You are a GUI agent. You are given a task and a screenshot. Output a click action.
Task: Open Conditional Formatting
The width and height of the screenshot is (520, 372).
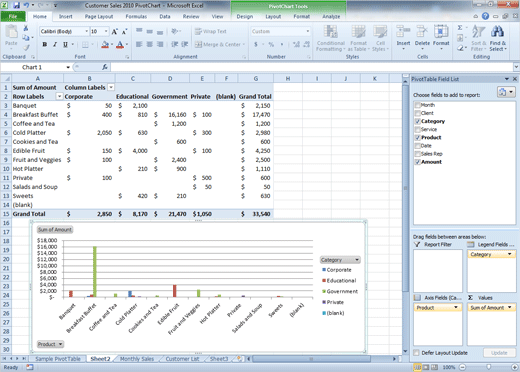330,38
